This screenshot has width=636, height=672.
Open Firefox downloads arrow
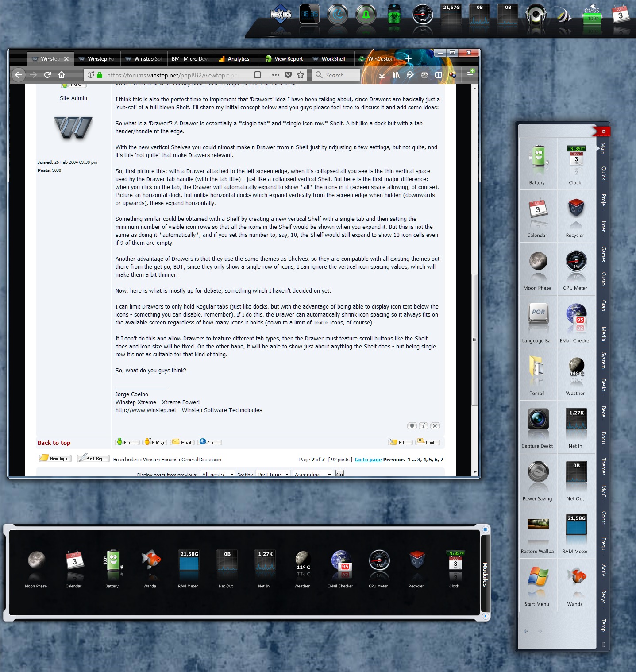click(x=382, y=75)
